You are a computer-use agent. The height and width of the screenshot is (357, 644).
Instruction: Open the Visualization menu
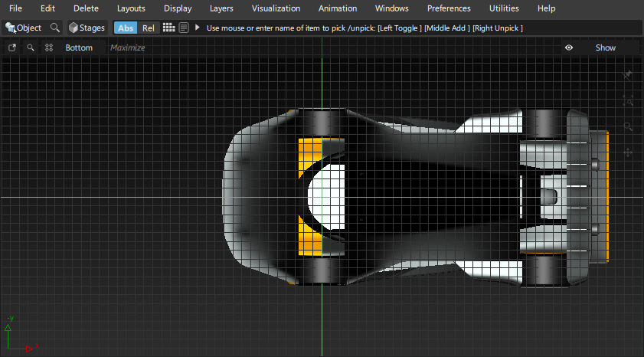[276, 8]
